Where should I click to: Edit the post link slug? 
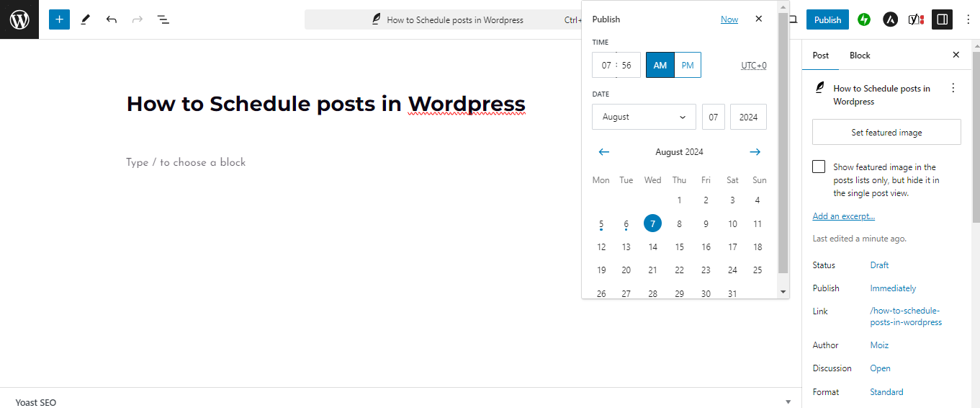(x=906, y=316)
